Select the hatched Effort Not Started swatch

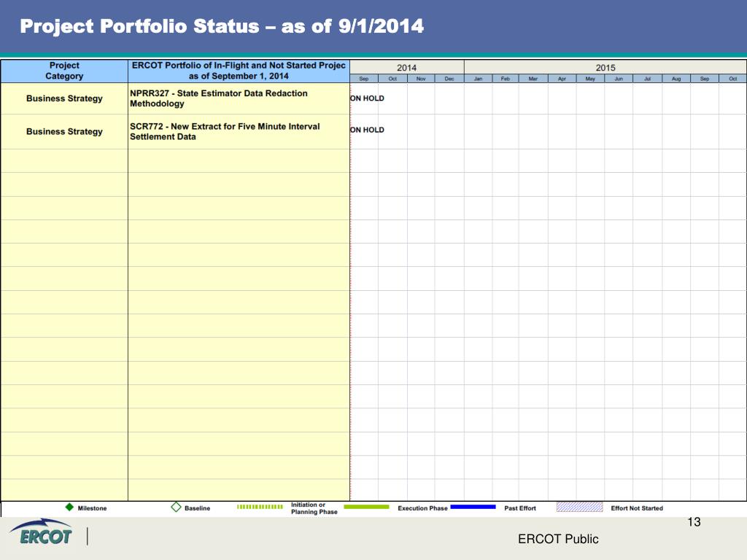click(579, 507)
